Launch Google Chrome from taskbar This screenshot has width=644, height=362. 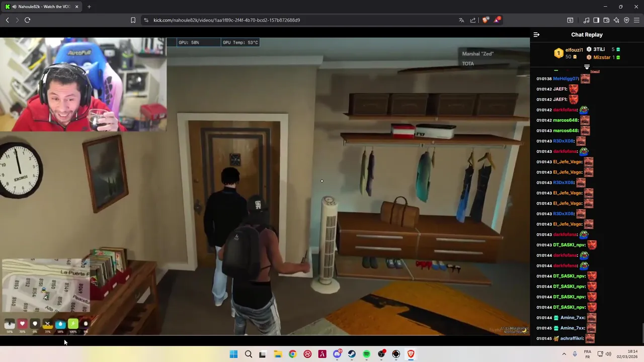pos(292,354)
